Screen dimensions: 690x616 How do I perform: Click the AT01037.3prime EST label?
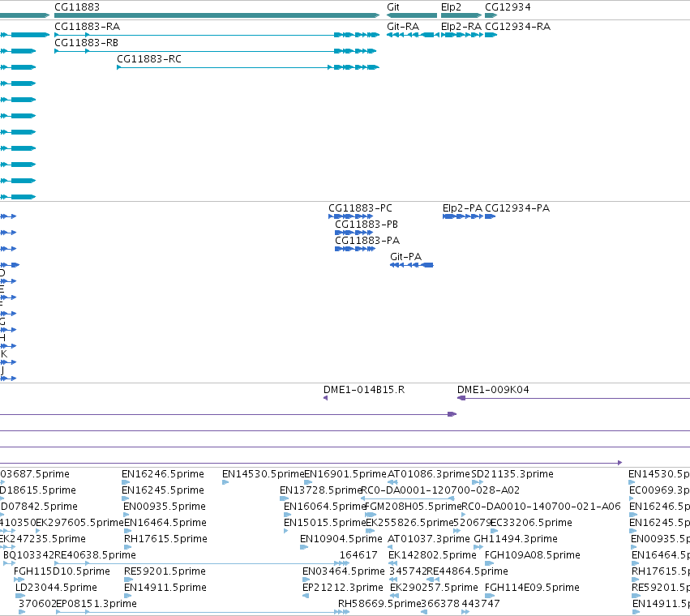429,539
